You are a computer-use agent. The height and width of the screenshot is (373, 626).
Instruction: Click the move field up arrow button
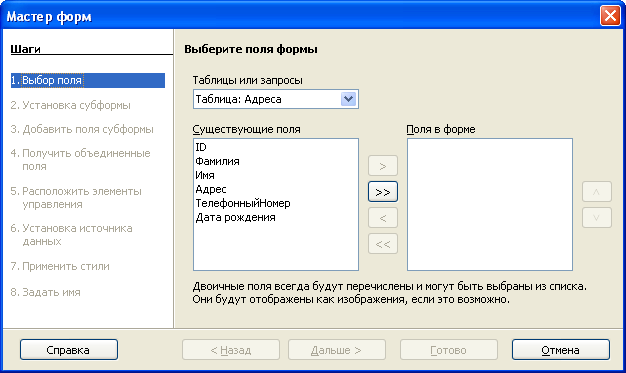596,192
